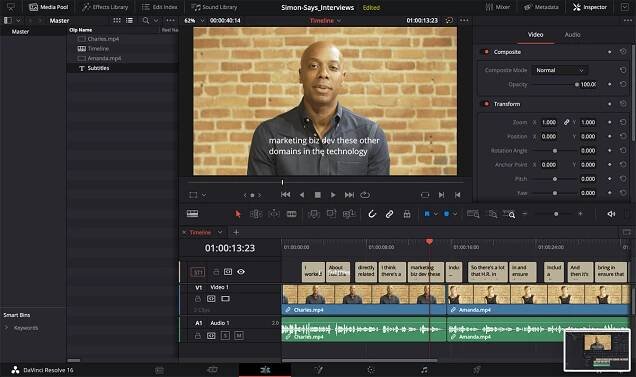Stop playback in the viewer
This screenshot has width=636, height=377.
(318, 195)
